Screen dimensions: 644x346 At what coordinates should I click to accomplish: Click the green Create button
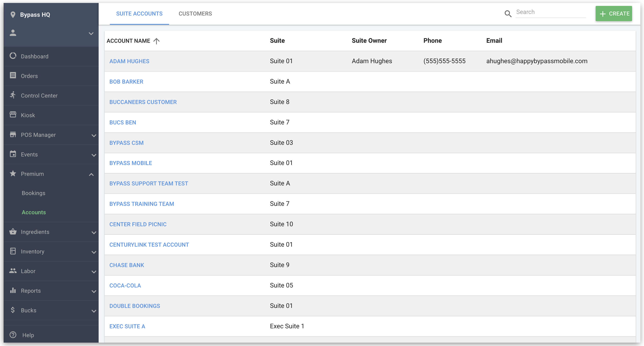point(614,14)
